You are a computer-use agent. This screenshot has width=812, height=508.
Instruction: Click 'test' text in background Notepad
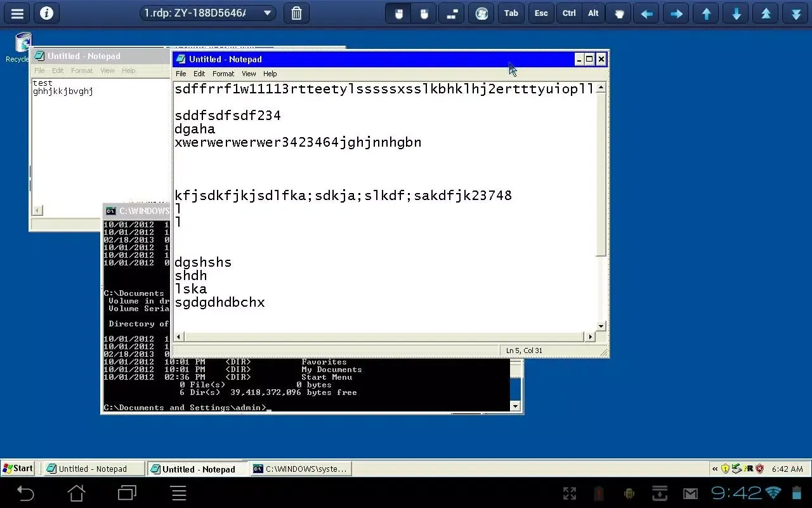pyautogui.click(x=43, y=83)
